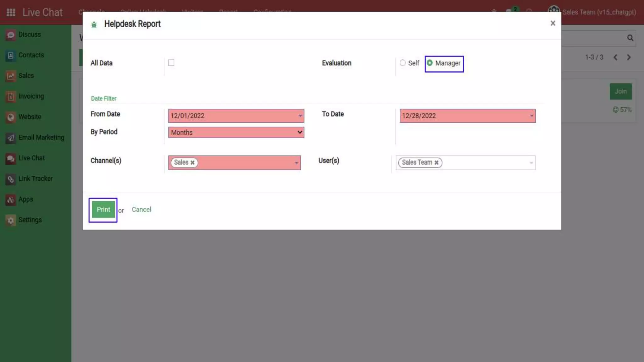Open Settings from the sidebar menu
Image resolution: width=644 pixels, height=362 pixels.
30,220
